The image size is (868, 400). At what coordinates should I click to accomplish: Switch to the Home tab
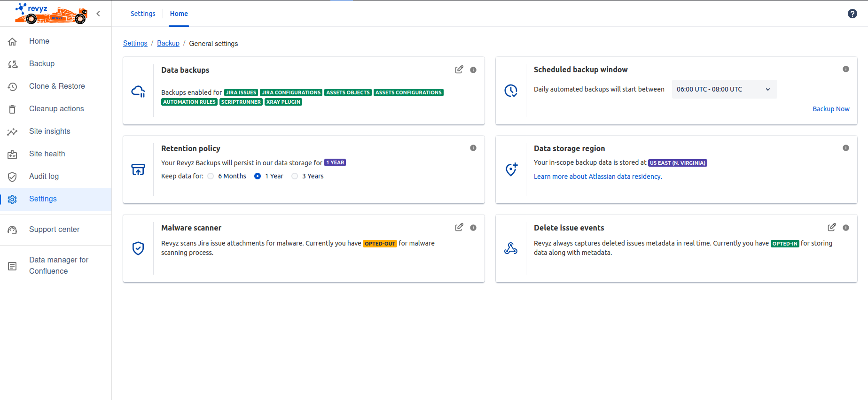[179, 14]
